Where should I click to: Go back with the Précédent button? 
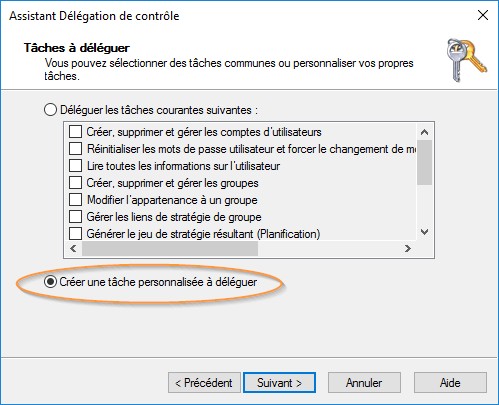(204, 383)
